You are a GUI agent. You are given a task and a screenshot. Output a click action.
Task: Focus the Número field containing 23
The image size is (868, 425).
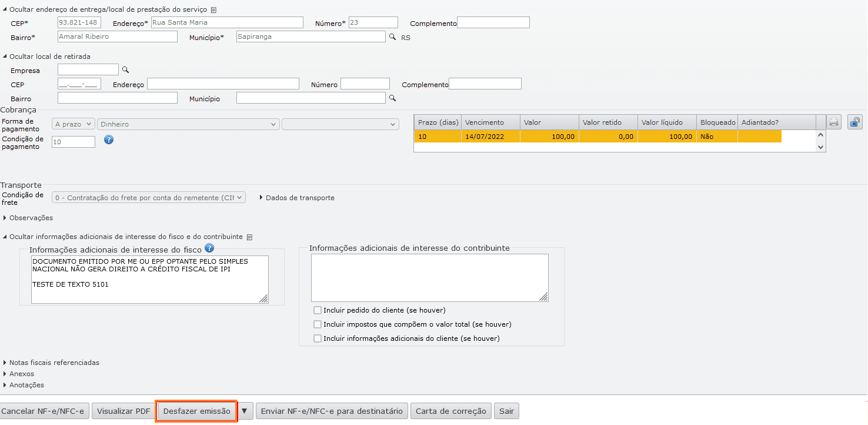(x=373, y=22)
